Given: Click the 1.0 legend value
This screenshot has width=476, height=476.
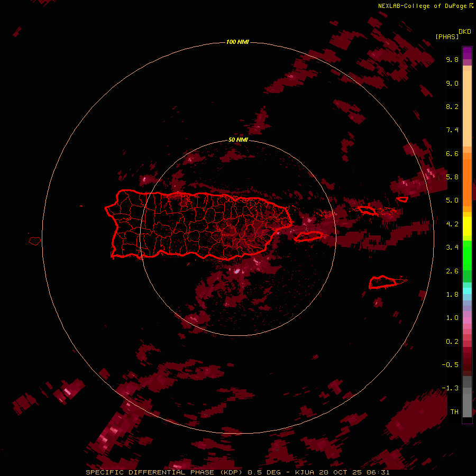Looking at the screenshot, I should tap(452, 318).
